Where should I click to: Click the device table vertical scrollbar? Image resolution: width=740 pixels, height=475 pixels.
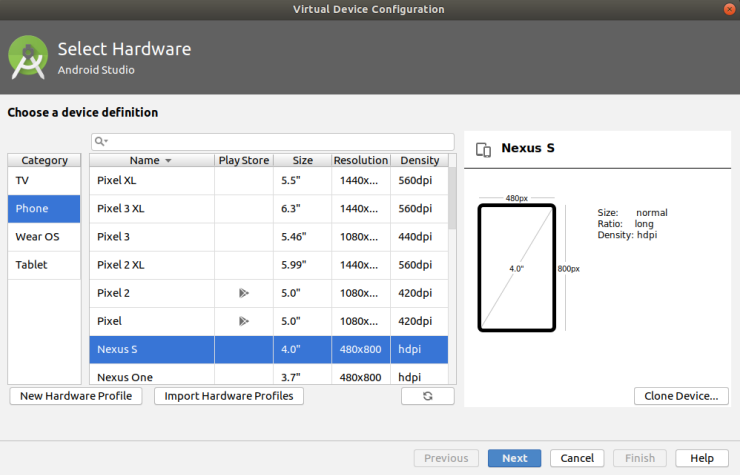(x=452, y=198)
